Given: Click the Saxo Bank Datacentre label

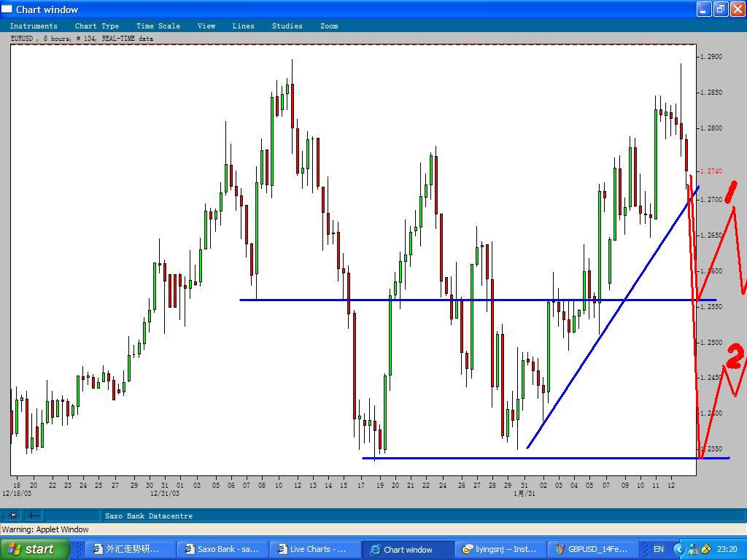Looking at the screenshot, I should coord(149,516).
